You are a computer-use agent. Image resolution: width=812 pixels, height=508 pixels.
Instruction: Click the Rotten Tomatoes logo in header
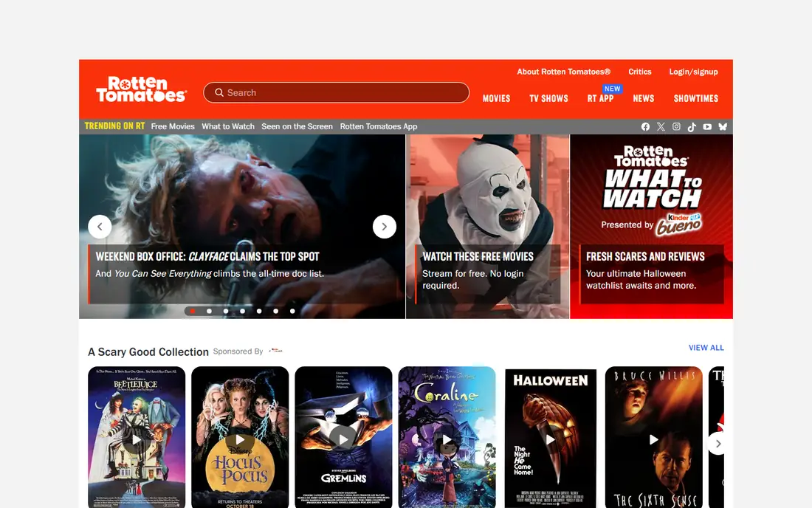point(141,89)
